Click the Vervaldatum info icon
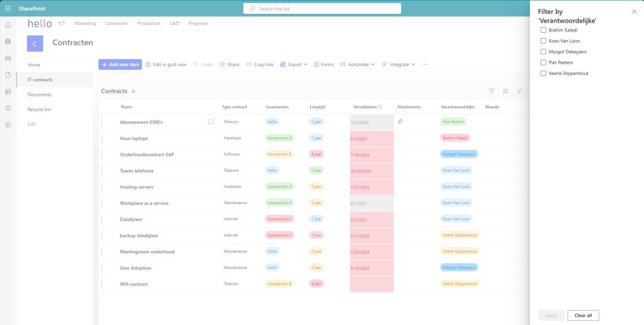The height and width of the screenshot is (325, 644). tap(380, 107)
